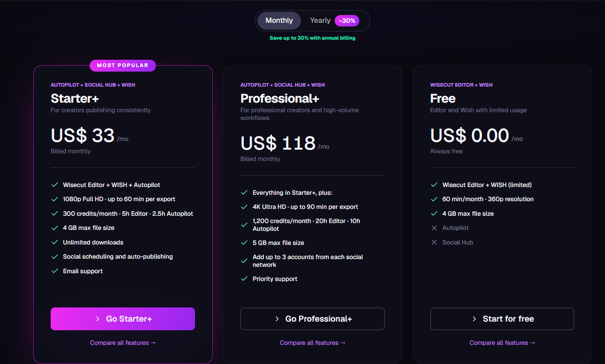
Task: Click checkmark beside Unlimited downloads
Action: (x=54, y=242)
